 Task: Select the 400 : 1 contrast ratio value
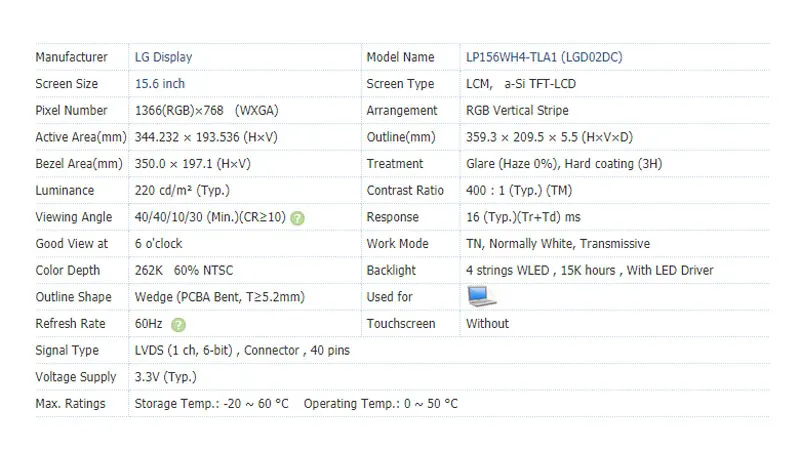(x=519, y=190)
